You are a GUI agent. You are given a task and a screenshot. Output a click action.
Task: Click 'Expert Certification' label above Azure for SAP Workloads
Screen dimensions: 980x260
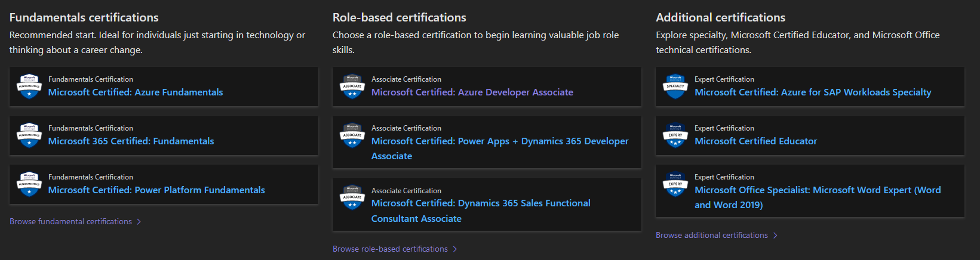[724, 79]
